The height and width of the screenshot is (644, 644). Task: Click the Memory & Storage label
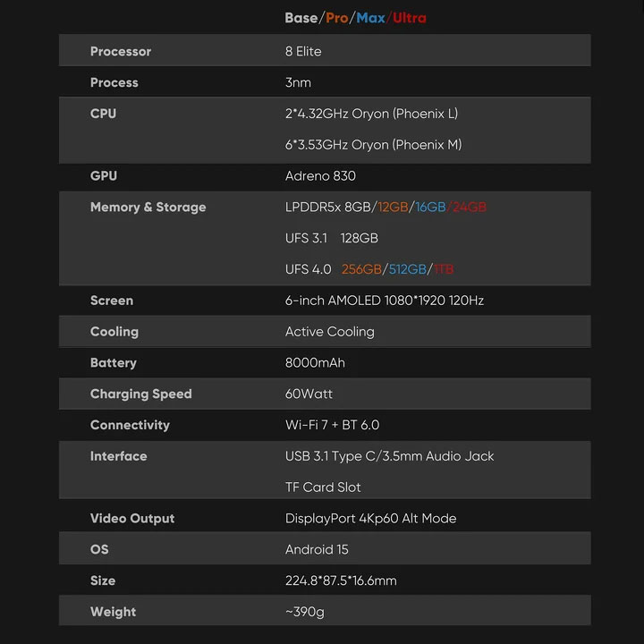148,208
